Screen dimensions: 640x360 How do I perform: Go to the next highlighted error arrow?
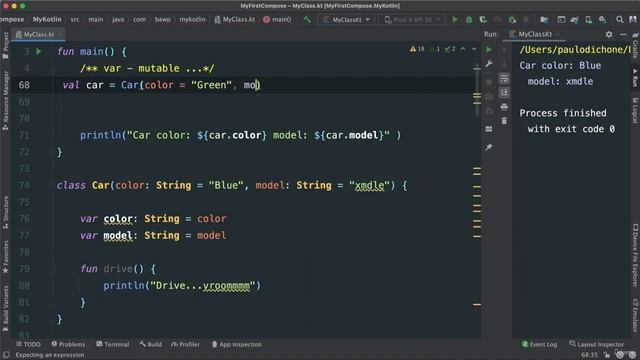474,49
